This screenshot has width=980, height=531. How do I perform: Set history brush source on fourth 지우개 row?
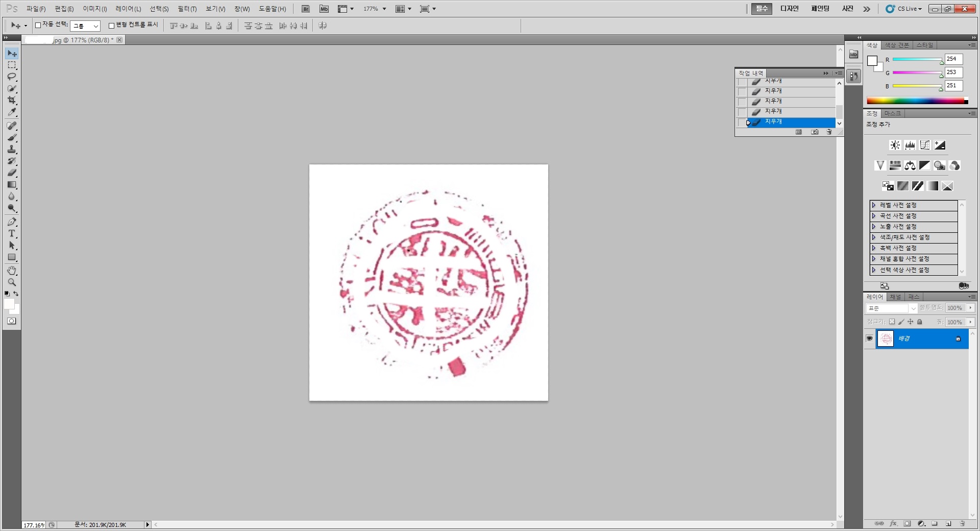pos(742,112)
